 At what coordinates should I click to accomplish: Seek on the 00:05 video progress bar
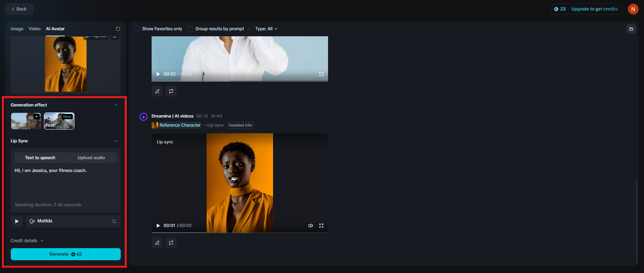[x=240, y=81]
